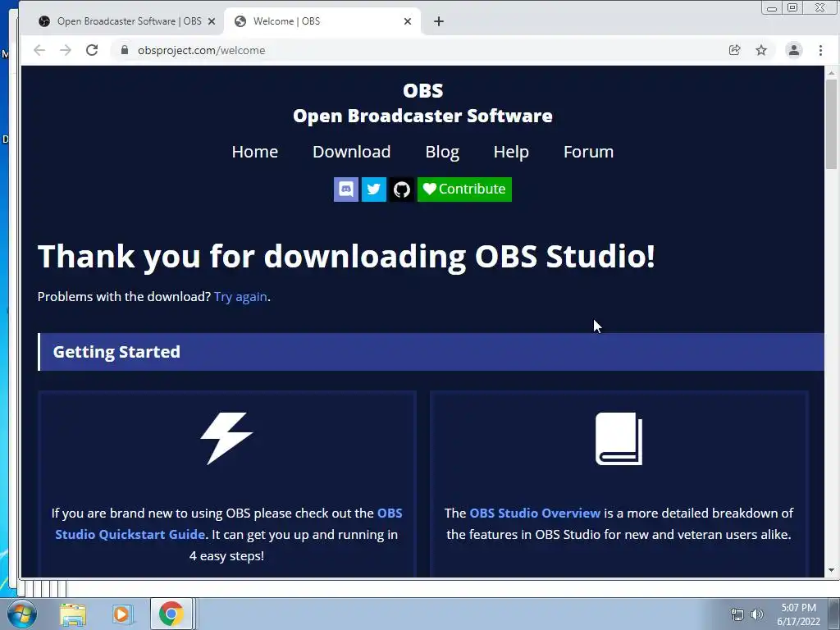The height and width of the screenshot is (630, 840).
Task: Close the Welcome | OBS tab
Action: pyautogui.click(x=408, y=21)
